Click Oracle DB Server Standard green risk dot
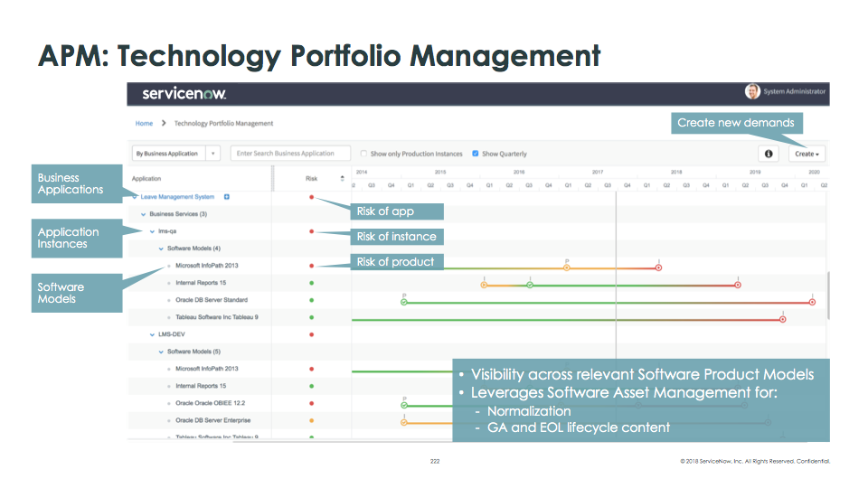 [312, 300]
